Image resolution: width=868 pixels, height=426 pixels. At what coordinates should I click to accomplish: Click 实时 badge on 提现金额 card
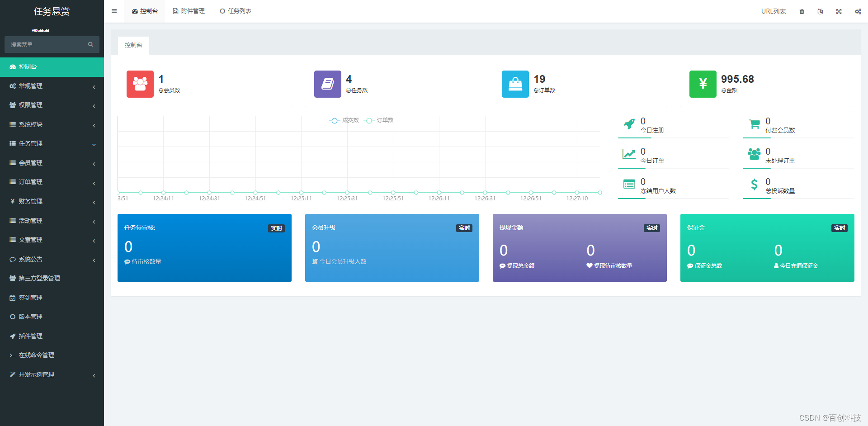tap(652, 228)
